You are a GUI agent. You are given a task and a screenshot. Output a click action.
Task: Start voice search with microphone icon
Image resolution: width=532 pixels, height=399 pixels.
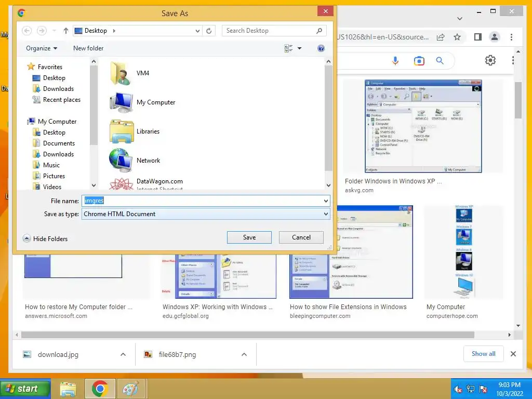click(x=395, y=61)
